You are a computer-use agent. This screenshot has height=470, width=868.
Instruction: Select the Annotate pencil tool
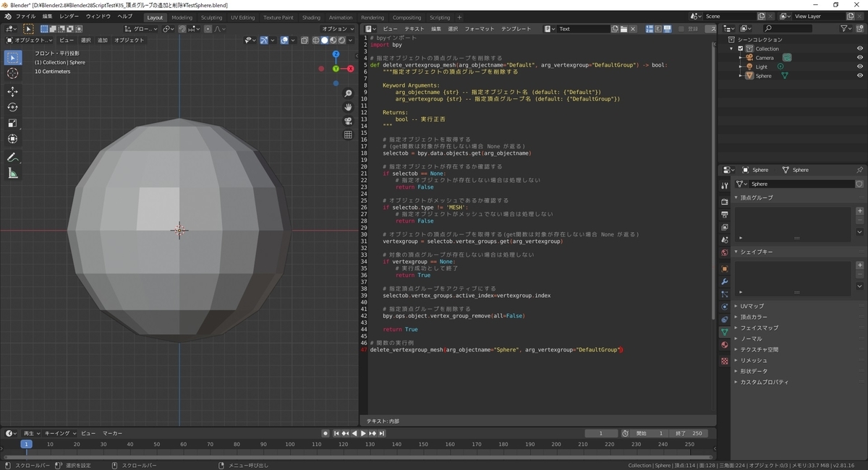12,158
